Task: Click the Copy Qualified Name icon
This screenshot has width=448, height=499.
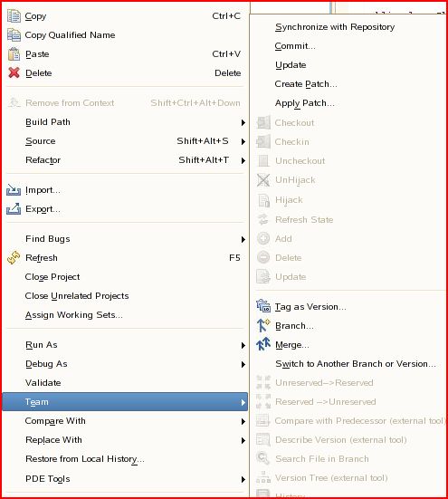Action: 14,35
